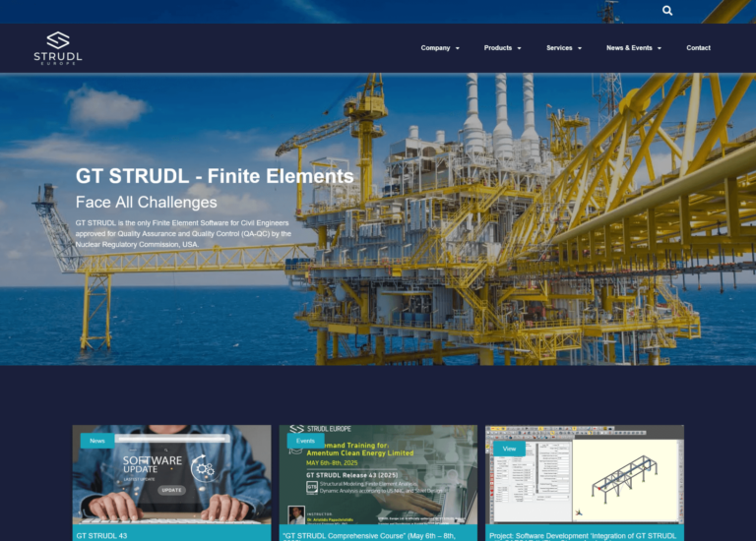Screen dimensions: 756x541
Task: Open the GT STRUDL 43 article link
Action: pos(102,535)
